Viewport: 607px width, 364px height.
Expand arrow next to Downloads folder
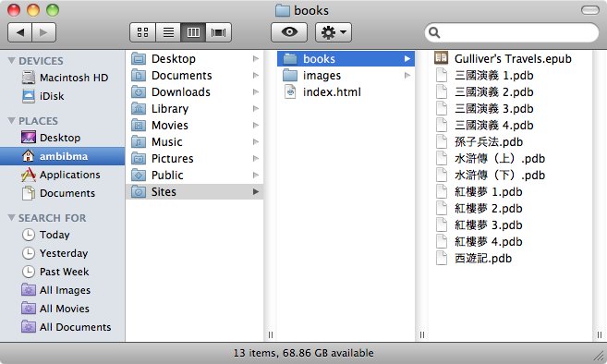pos(256,92)
